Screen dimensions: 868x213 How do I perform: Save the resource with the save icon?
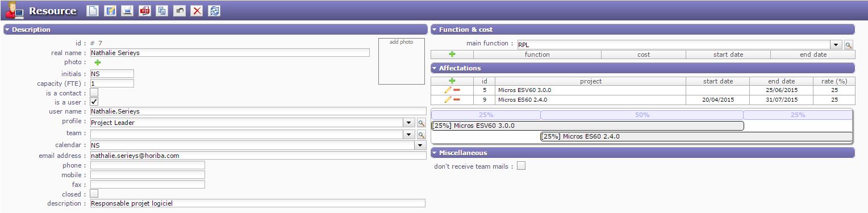(110, 11)
